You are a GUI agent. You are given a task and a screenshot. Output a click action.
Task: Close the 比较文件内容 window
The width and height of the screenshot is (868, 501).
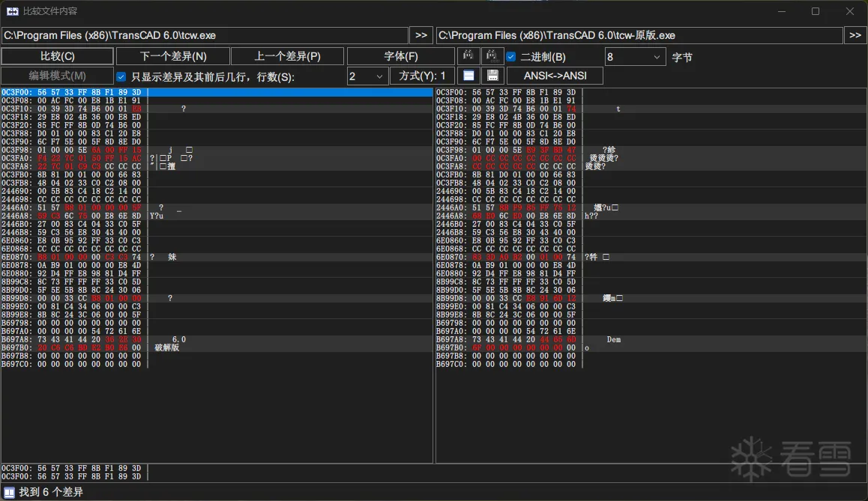point(850,11)
